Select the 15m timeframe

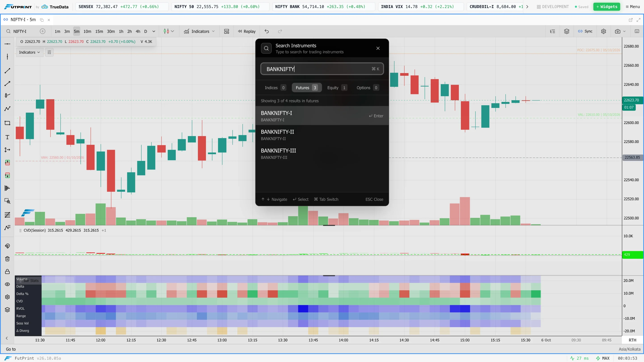pos(99,31)
